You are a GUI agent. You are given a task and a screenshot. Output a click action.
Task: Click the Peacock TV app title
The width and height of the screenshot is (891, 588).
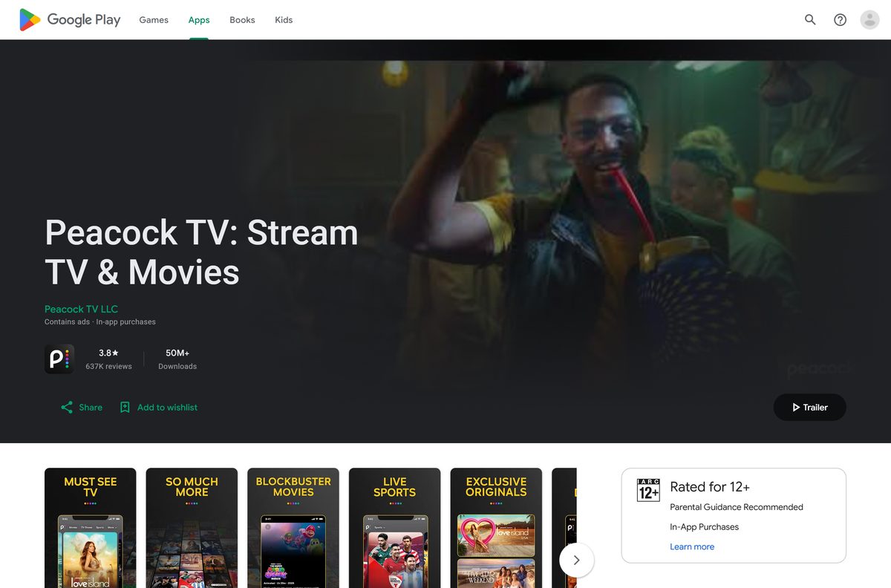(x=201, y=252)
